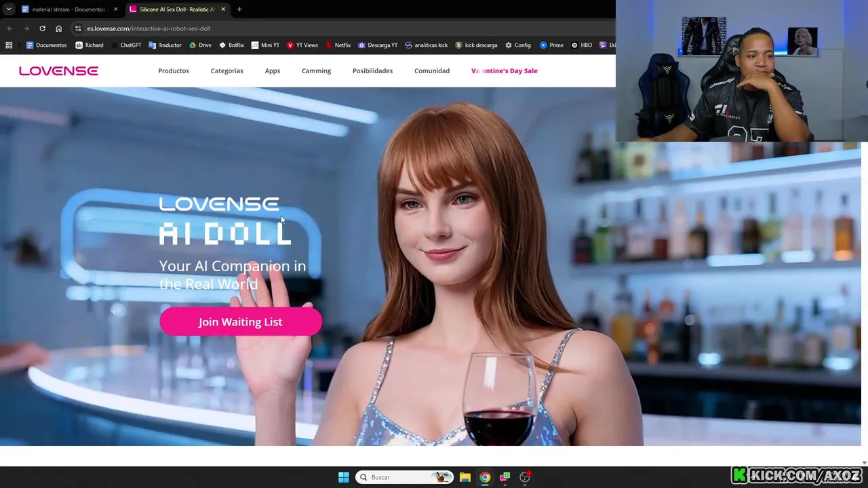Click the Chrome icon on the taskbar
Viewport: 868px width, 488px height.
pyautogui.click(x=485, y=477)
